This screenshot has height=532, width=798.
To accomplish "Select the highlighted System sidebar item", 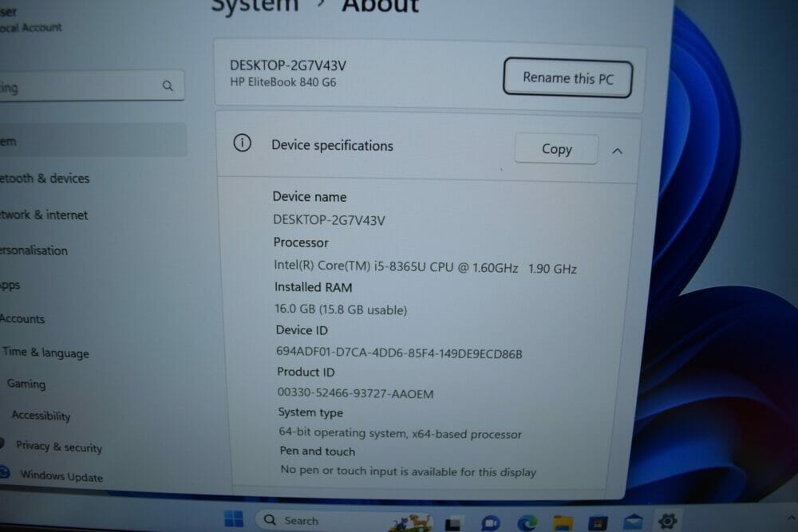I will tap(93, 140).
